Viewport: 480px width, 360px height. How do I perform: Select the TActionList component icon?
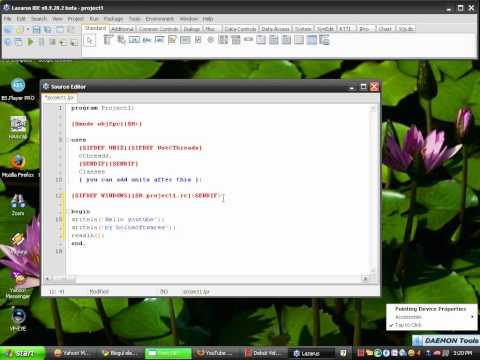(x=324, y=40)
